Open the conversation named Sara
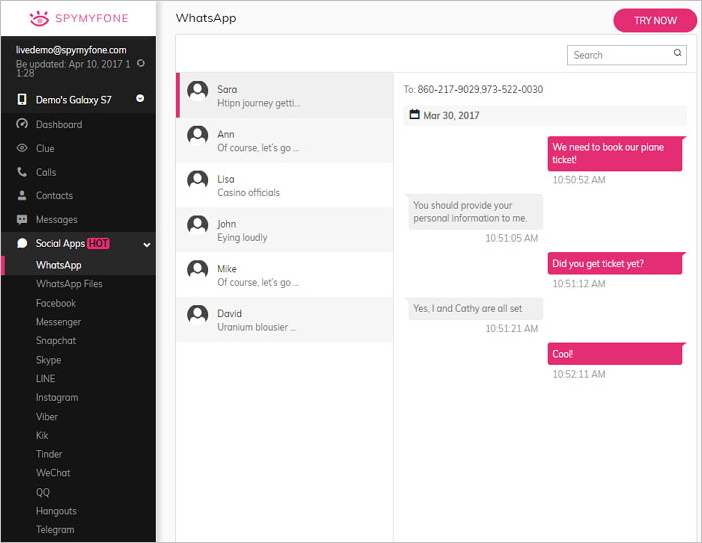Screen dimensions: 702x543 [x=285, y=95]
